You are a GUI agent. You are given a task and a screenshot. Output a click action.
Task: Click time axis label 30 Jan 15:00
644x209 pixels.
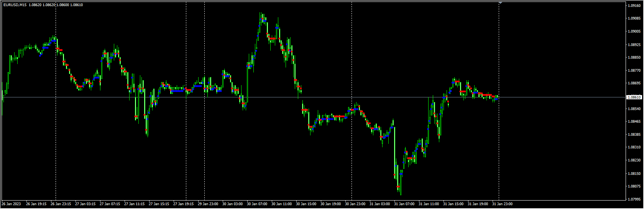pyautogui.click(x=306, y=204)
